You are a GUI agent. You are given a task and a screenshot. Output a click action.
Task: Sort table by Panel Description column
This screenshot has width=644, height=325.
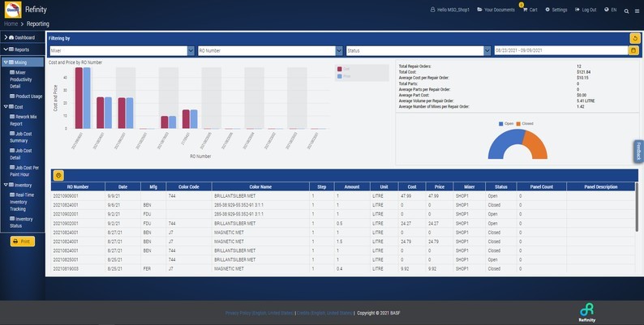point(601,186)
